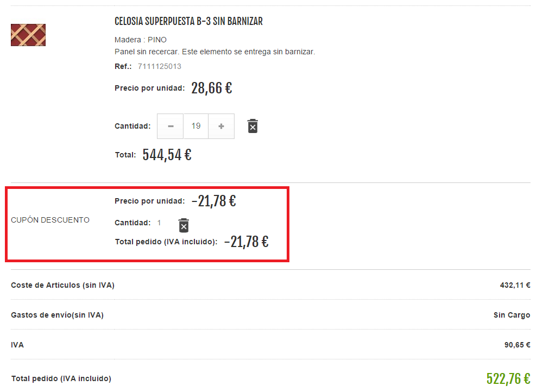Click the Panel sin recercar description text
This screenshot has width=543, height=392.
point(214,52)
